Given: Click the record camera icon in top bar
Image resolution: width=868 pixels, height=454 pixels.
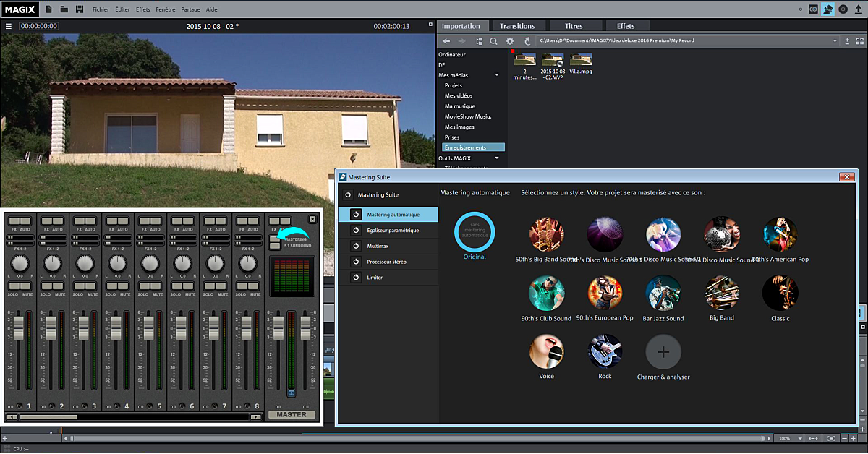Looking at the screenshot, I should click(813, 9).
